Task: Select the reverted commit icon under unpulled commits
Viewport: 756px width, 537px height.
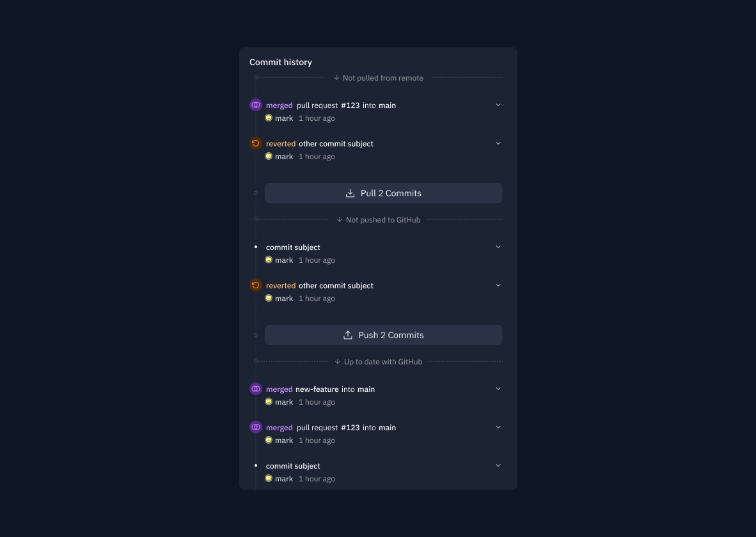Action: [x=256, y=143]
